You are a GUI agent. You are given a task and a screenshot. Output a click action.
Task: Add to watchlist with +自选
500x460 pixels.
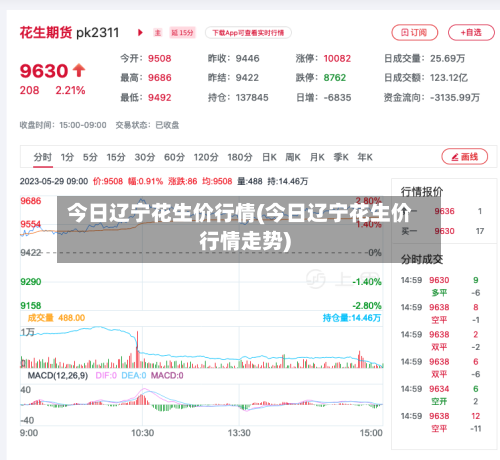471,32
